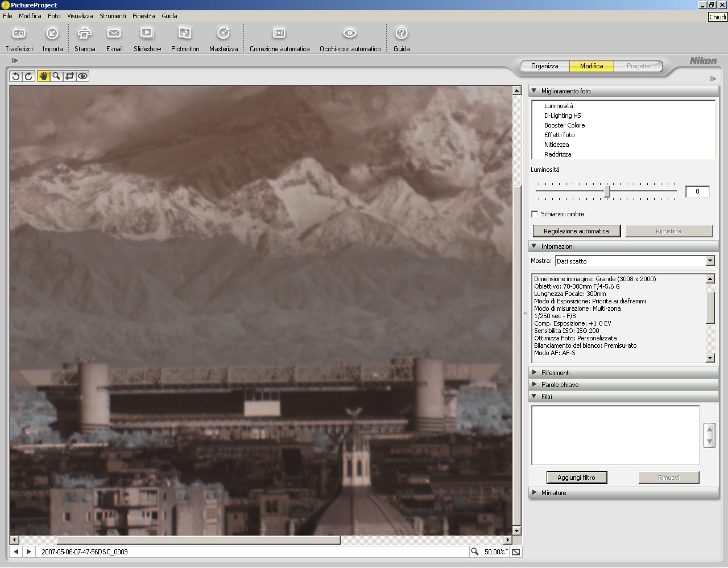728x568 pixels.
Task: Open the Mostra dropdown list
Action: point(710,261)
